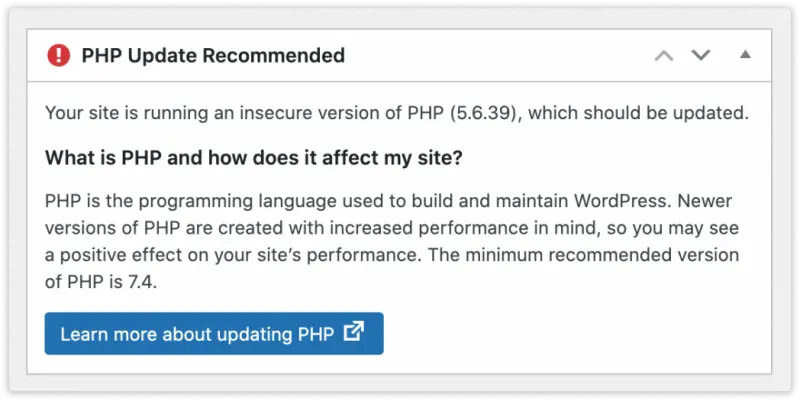Click the Learn more about updating PHP button
The width and height of the screenshot is (800, 401).
[213, 333]
